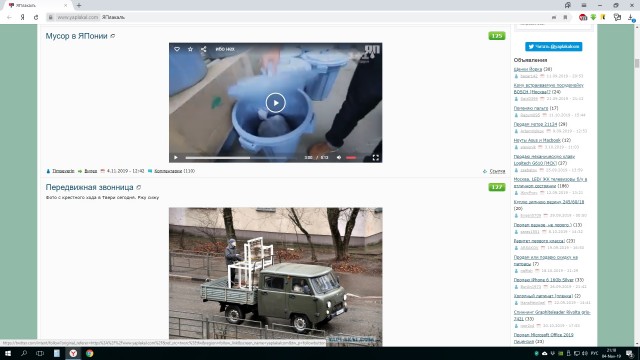Open the ad about tires 245/65/18

tap(549, 202)
